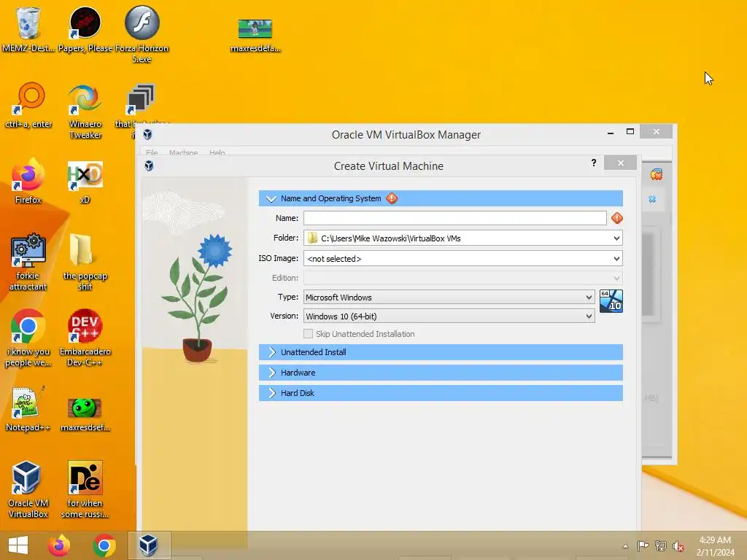Open Firefox from the taskbar
The image size is (747, 560).
point(59,545)
